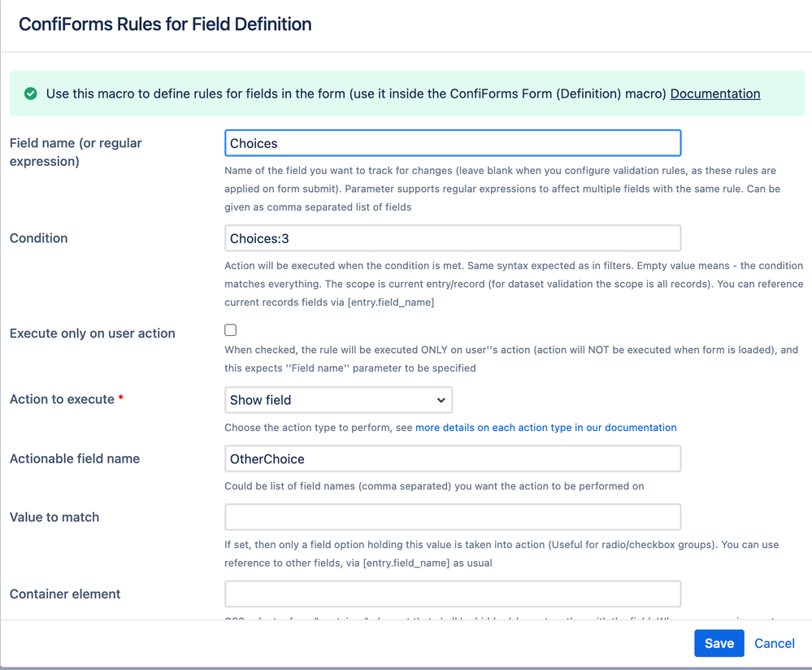Cancel the rules dialog

[x=774, y=643]
